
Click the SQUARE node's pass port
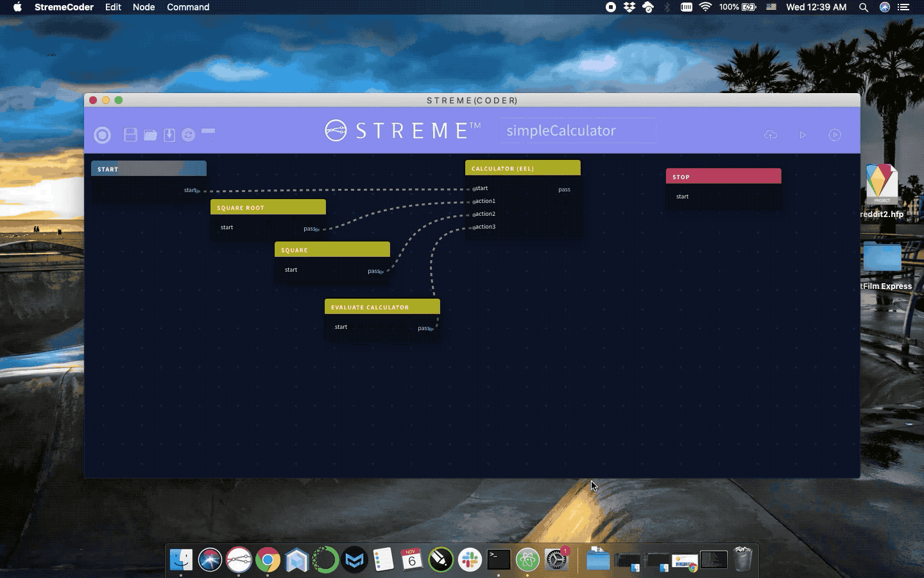(381, 272)
